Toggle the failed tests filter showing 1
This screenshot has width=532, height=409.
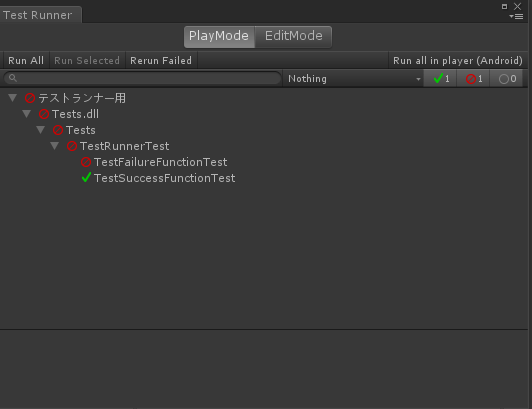(x=473, y=79)
